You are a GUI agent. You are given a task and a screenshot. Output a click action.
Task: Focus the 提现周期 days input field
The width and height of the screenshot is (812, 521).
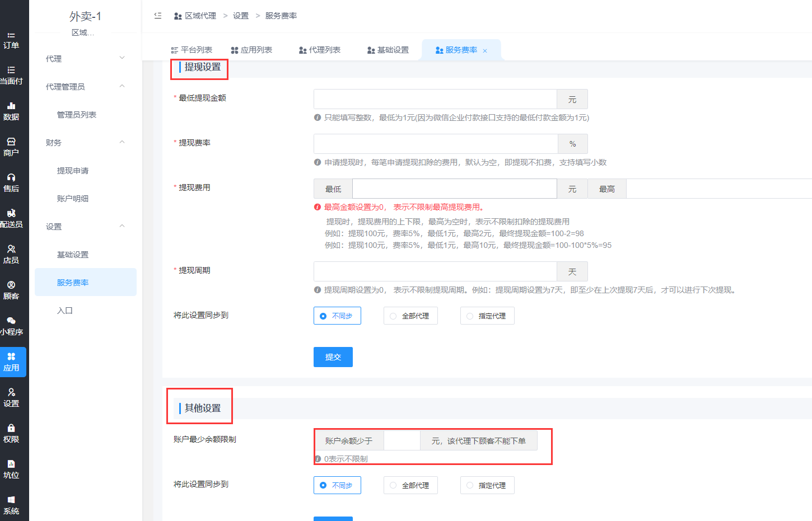pos(435,271)
